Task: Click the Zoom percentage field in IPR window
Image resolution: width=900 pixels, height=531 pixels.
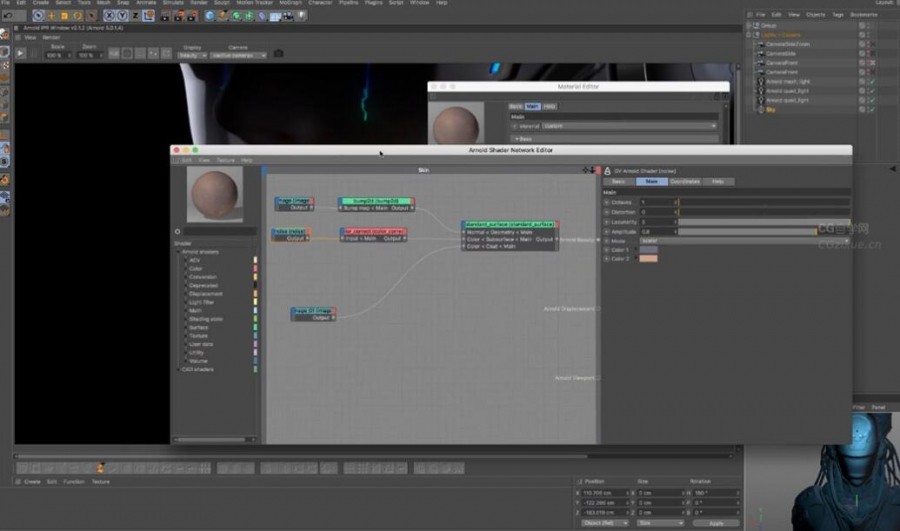Action: [x=90, y=55]
